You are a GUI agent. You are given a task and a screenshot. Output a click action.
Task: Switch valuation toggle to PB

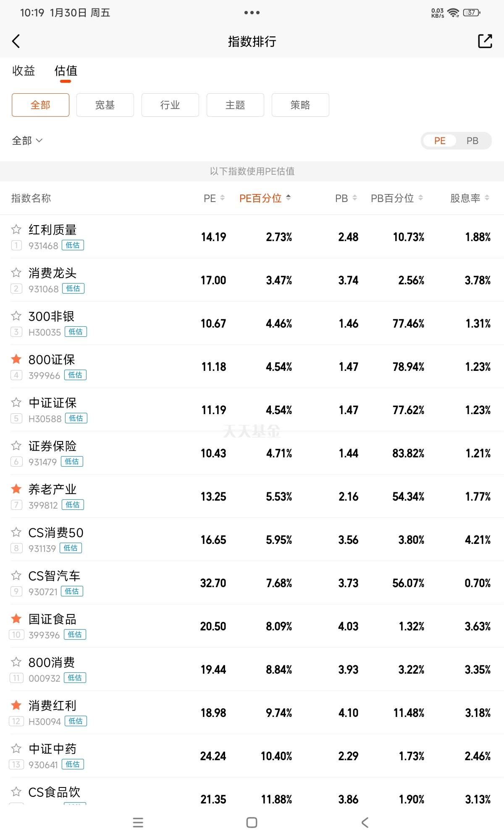[472, 141]
